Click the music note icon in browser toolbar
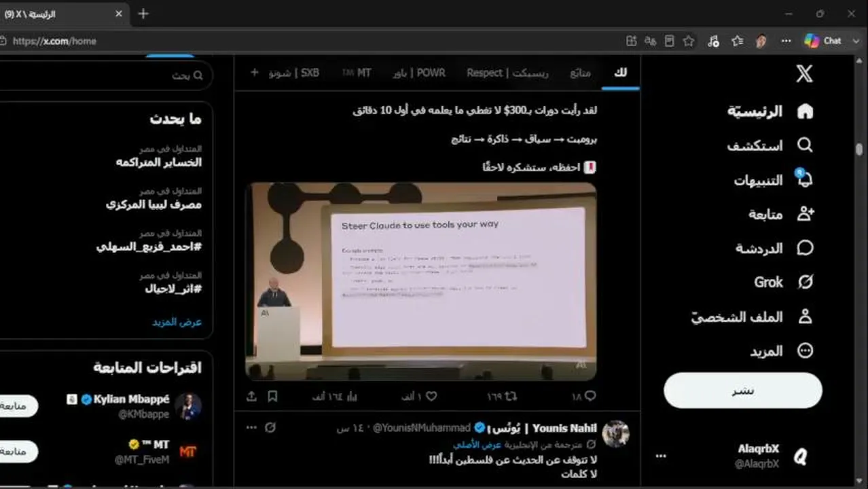Viewport: 868px width, 489px height. (x=713, y=41)
